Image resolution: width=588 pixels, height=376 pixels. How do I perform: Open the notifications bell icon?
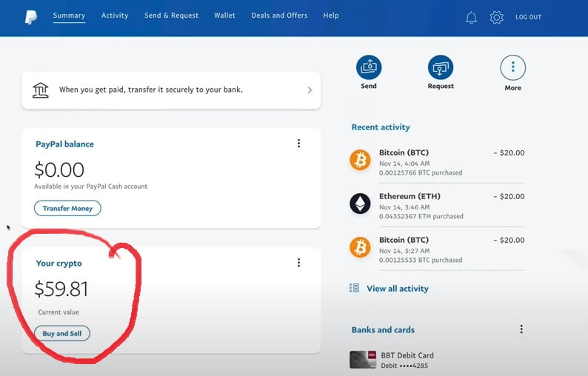point(471,17)
